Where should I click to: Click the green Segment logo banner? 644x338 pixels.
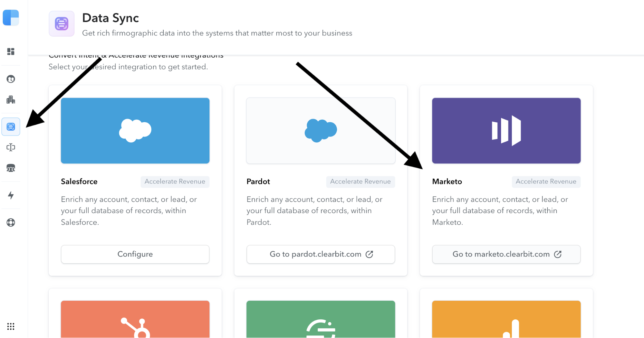pyautogui.click(x=321, y=319)
